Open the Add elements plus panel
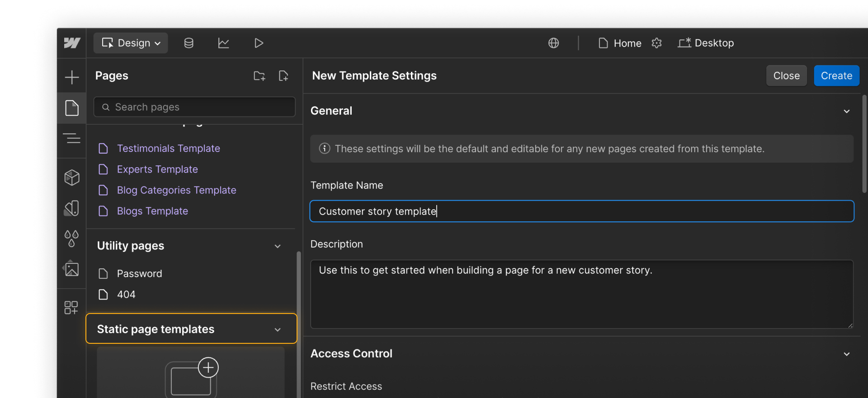The height and width of the screenshot is (398, 868). tap(72, 77)
